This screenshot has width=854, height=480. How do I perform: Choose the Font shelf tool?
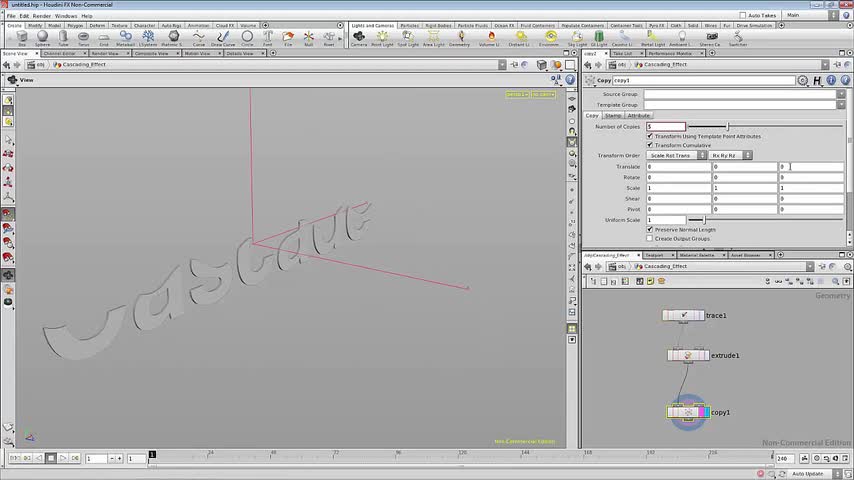tap(267, 38)
